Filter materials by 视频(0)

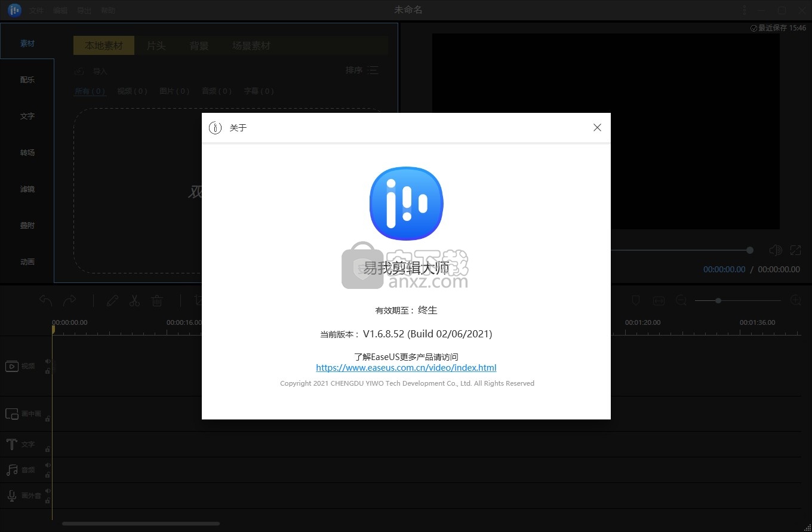click(132, 91)
